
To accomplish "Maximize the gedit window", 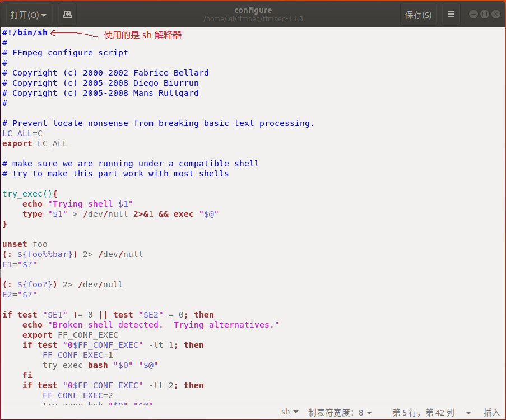I will pos(485,14).
